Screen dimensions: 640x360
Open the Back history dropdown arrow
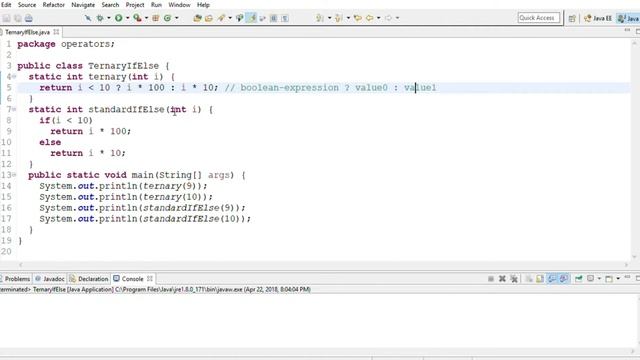pos(378,18)
